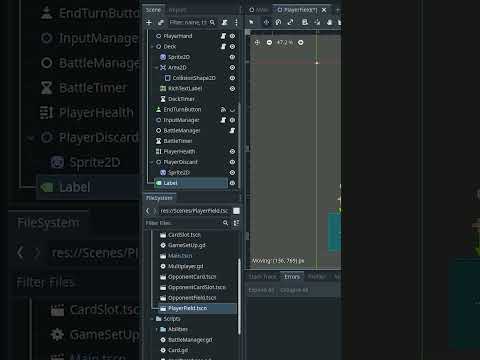Click the Filter Files input field

coord(187,223)
